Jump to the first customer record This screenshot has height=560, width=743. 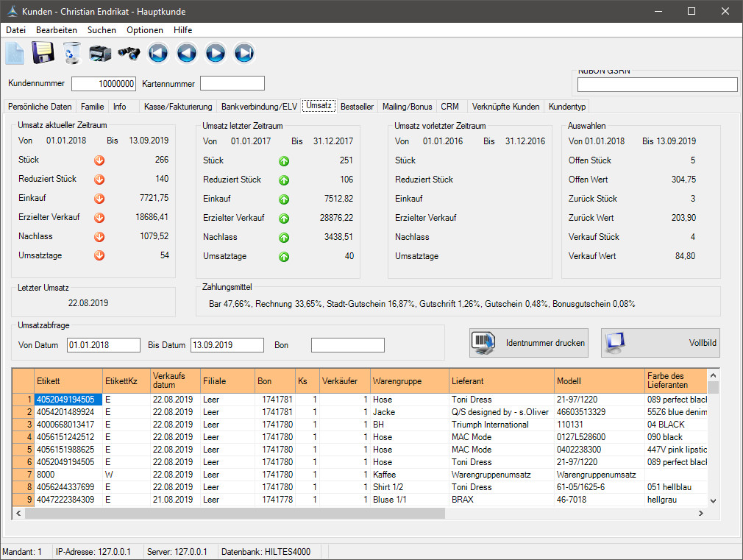coord(158,53)
